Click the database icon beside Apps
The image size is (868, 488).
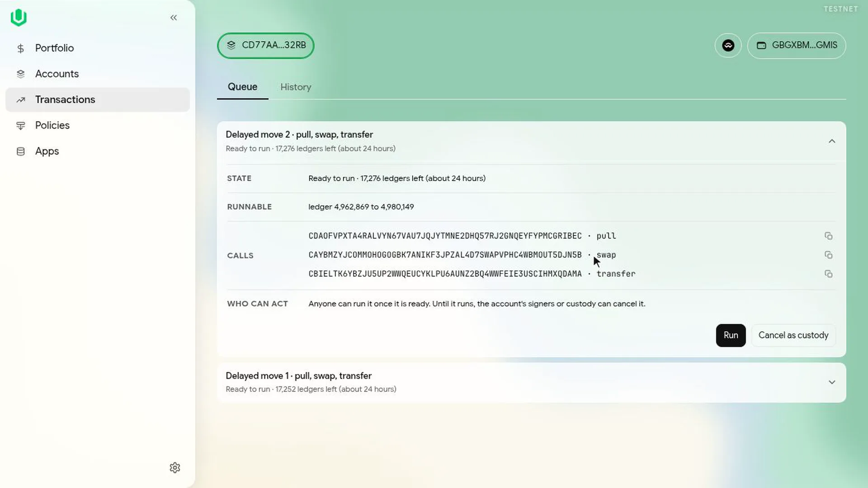pyautogui.click(x=21, y=151)
